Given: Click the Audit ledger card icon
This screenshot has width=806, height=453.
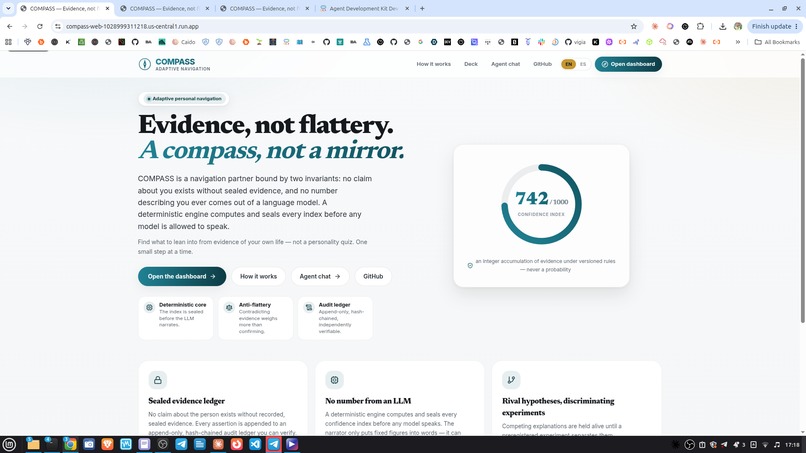Looking at the screenshot, I should coord(308,307).
